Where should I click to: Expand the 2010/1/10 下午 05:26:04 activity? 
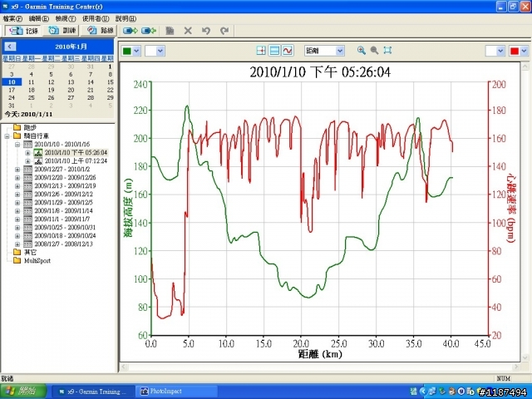click(27, 153)
